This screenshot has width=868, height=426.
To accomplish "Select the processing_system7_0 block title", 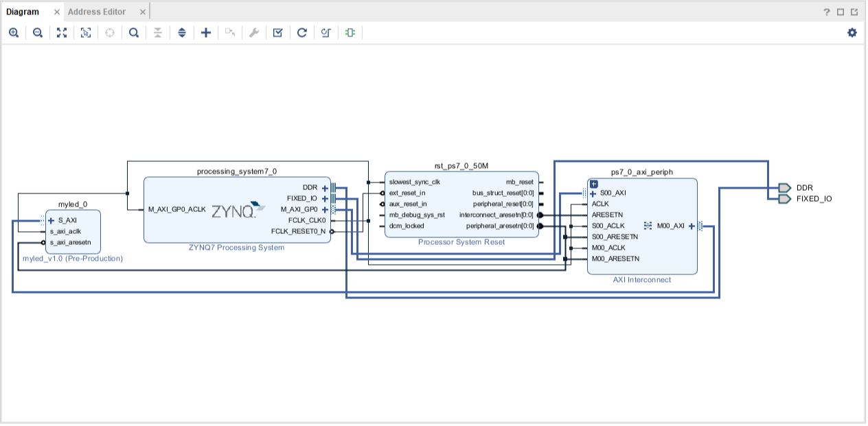I will 237,171.
